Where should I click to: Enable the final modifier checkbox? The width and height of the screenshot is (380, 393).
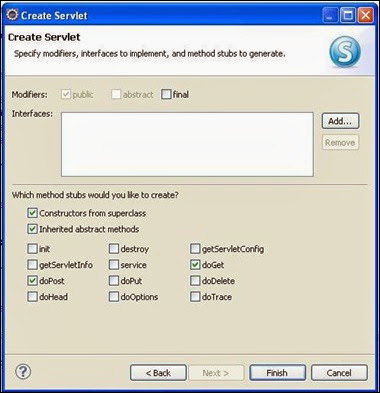click(x=166, y=94)
